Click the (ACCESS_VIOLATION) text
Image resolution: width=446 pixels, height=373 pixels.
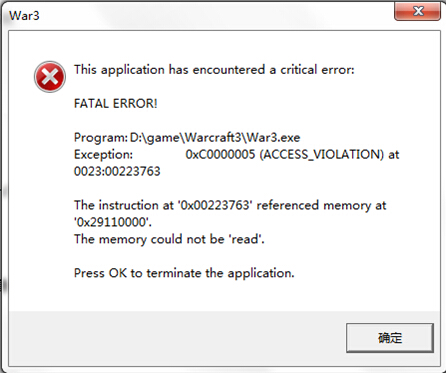322,155
